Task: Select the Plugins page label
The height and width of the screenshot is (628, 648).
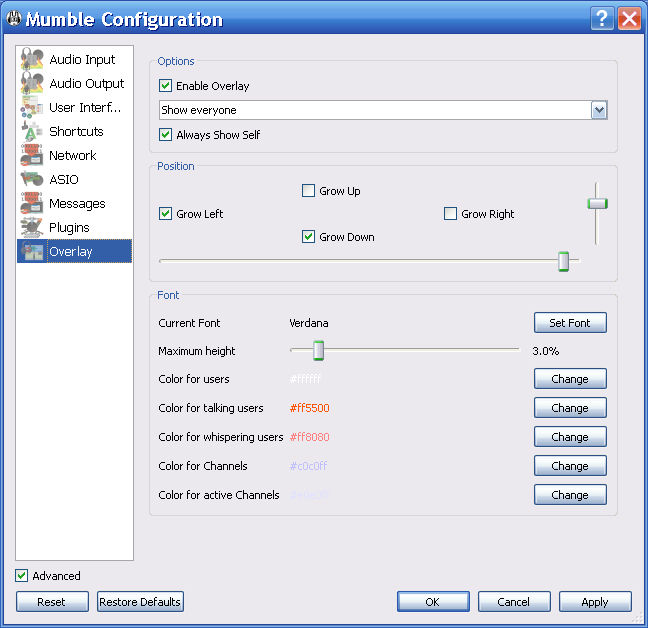Action: [x=69, y=228]
